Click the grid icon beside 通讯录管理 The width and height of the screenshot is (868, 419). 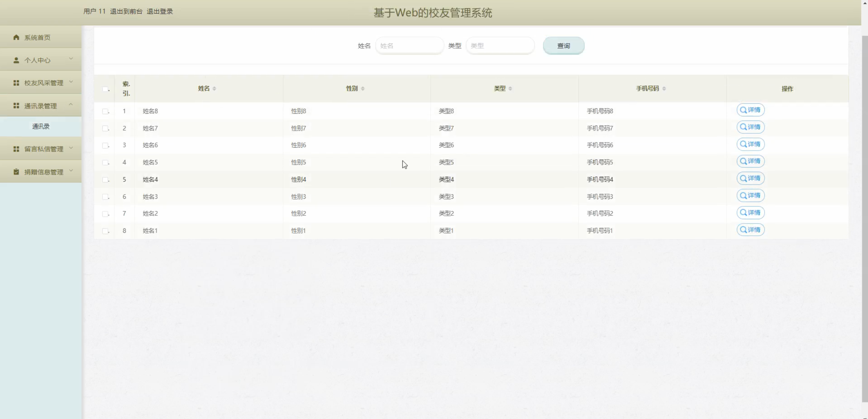pos(16,106)
